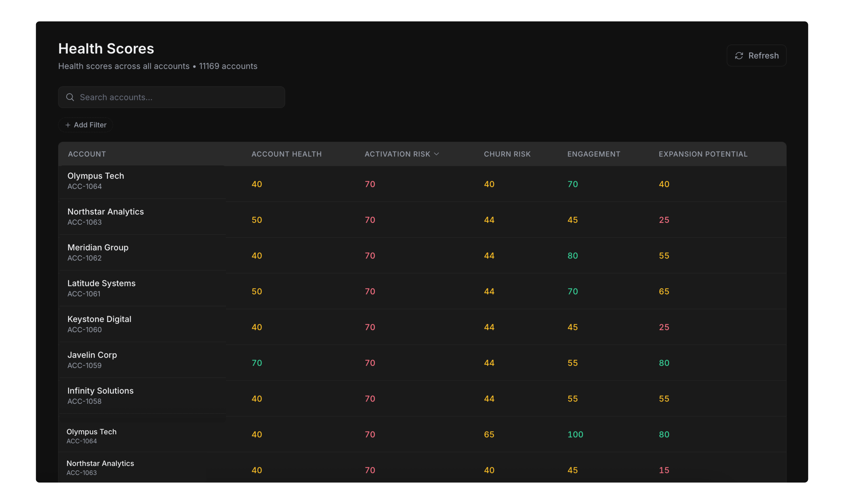
Task: Sort by Churn Risk column header
Action: [x=507, y=154]
